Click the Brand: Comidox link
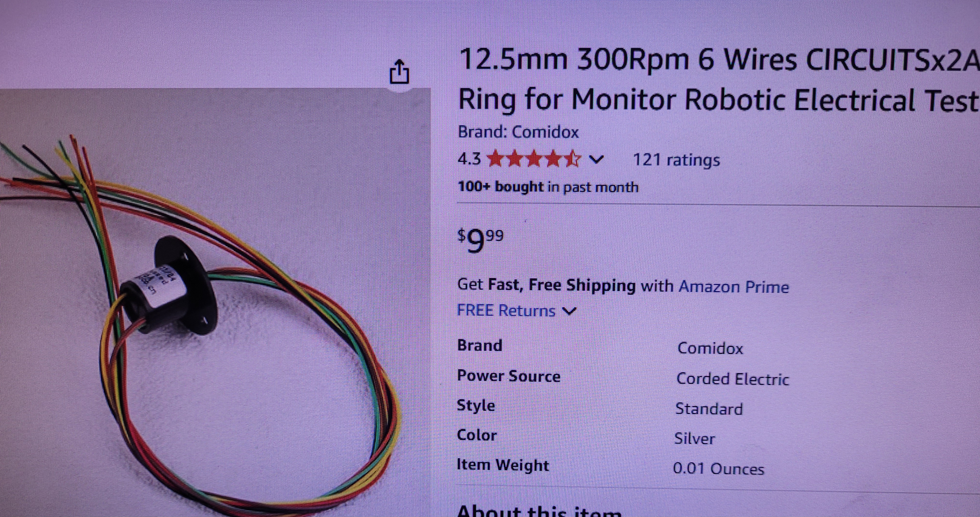This screenshot has height=517, width=980. click(518, 132)
